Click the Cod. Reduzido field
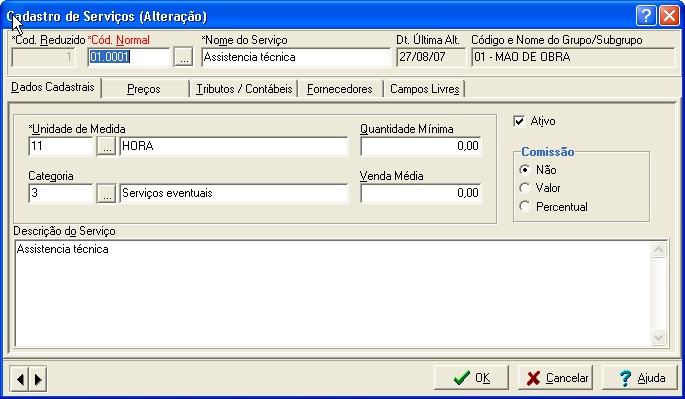 [x=43, y=57]
